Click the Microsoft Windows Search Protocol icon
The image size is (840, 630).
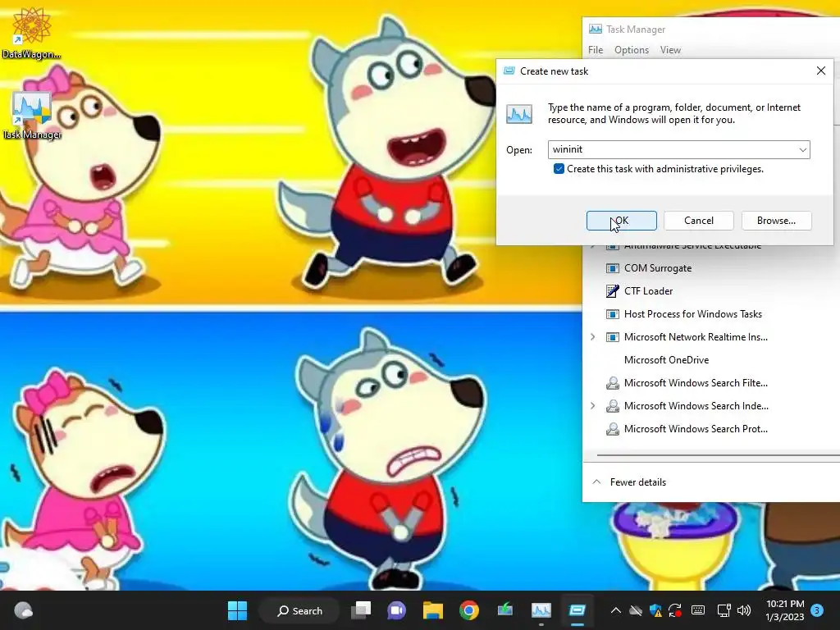[612, 429]
